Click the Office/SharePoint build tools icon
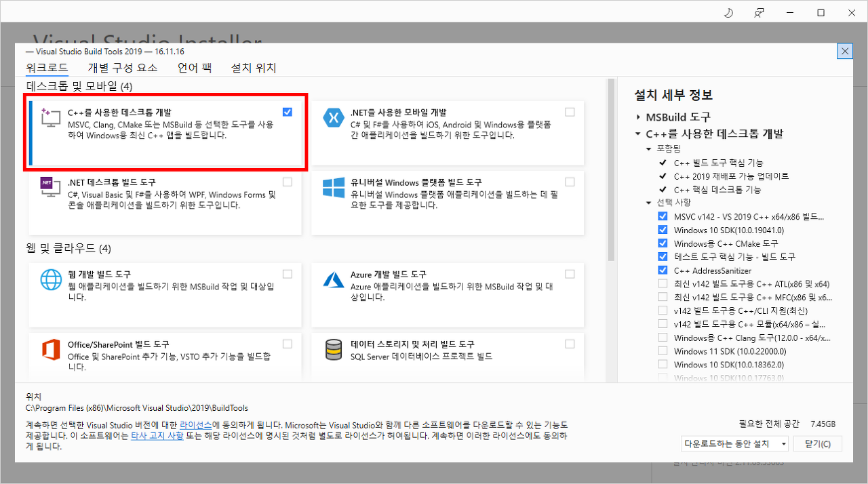Screen dimensions: 868x484 tap(52, 350)
